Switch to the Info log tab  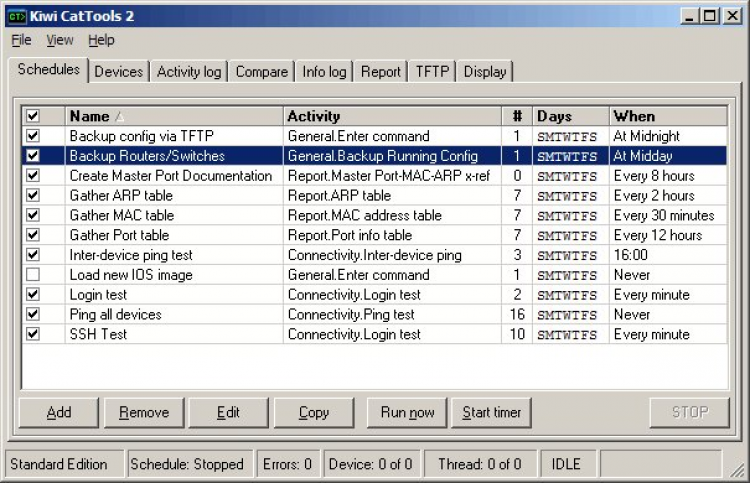324,72
